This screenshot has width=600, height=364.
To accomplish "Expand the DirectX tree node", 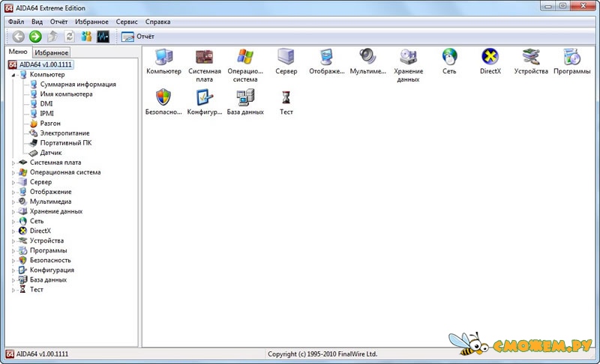I will click(13, 231).
